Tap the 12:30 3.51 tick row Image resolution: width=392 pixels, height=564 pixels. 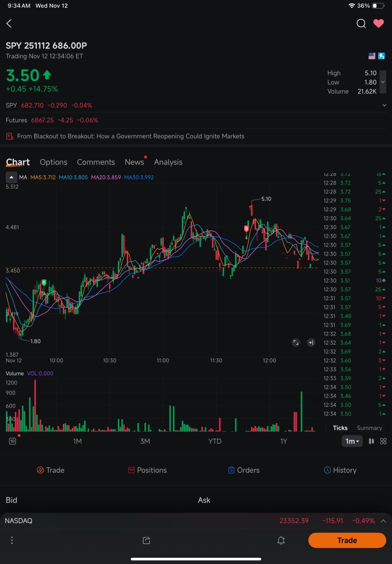(355, 280)
